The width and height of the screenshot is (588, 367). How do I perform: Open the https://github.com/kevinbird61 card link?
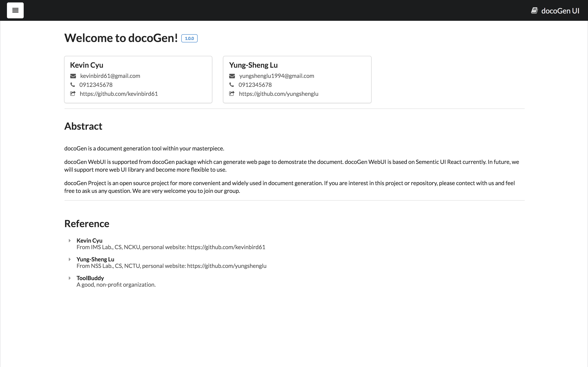click(119, 94)
